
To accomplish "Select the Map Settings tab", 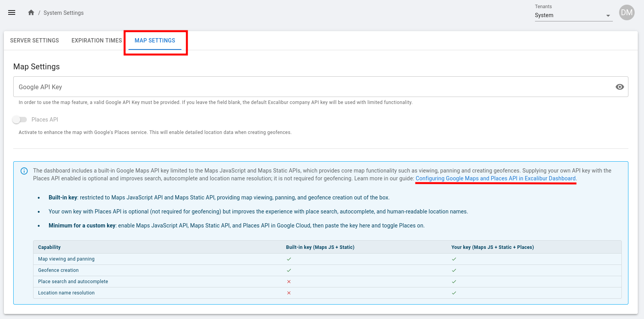I will click(155, 41).
